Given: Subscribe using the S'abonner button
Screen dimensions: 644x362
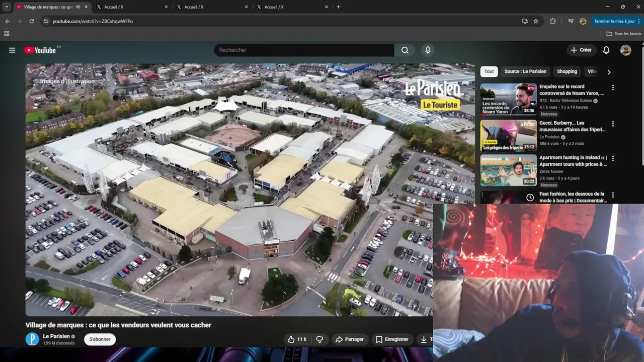Looking at the screenshot, I should click(x=100, y=339).
